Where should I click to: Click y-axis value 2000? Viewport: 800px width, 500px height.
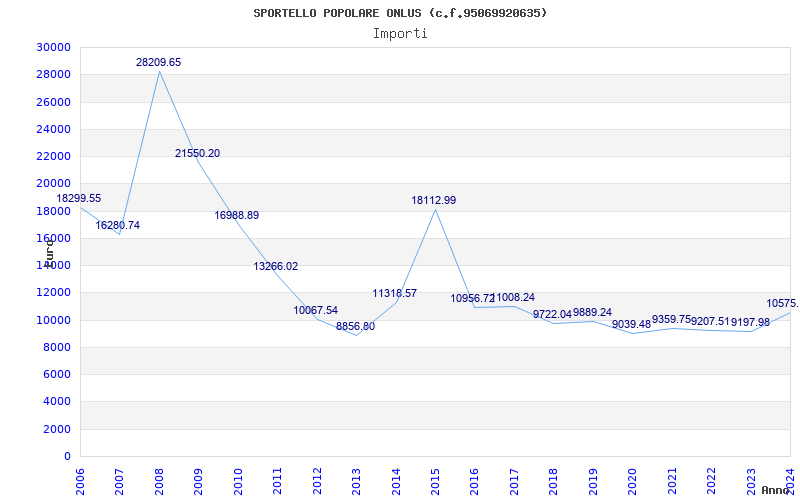pyautogui.click(x=57, y=429)
